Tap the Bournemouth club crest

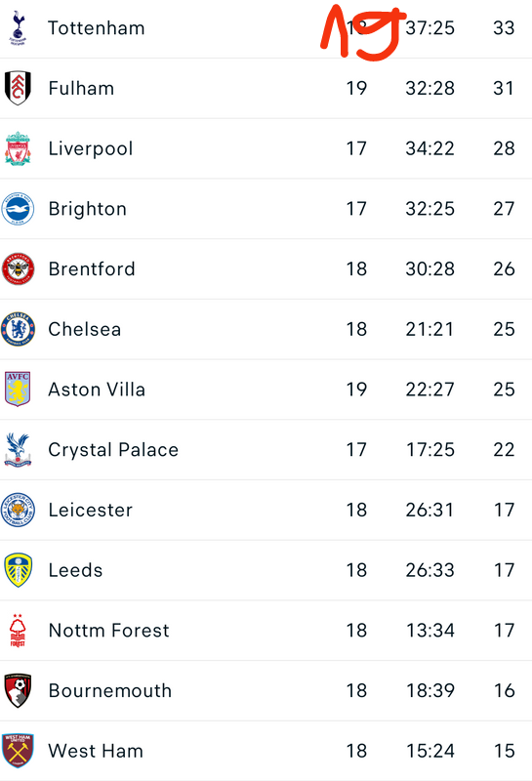(18, 691)
